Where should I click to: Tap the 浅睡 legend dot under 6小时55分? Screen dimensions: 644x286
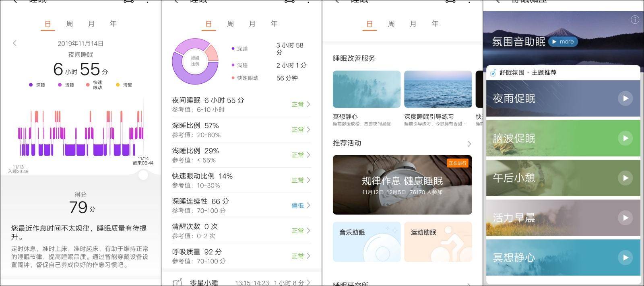point(60,85)
